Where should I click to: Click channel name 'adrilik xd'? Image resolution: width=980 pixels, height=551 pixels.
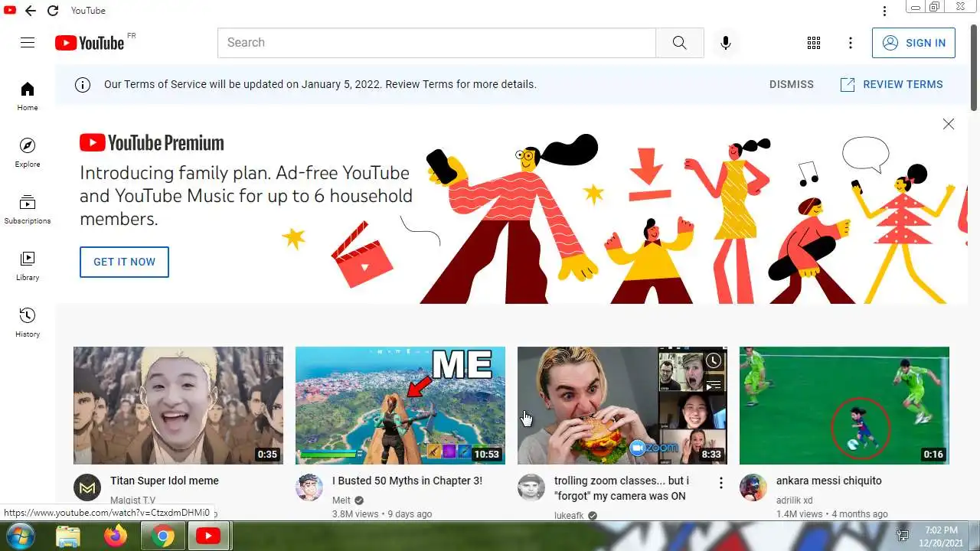coord(794,500)
